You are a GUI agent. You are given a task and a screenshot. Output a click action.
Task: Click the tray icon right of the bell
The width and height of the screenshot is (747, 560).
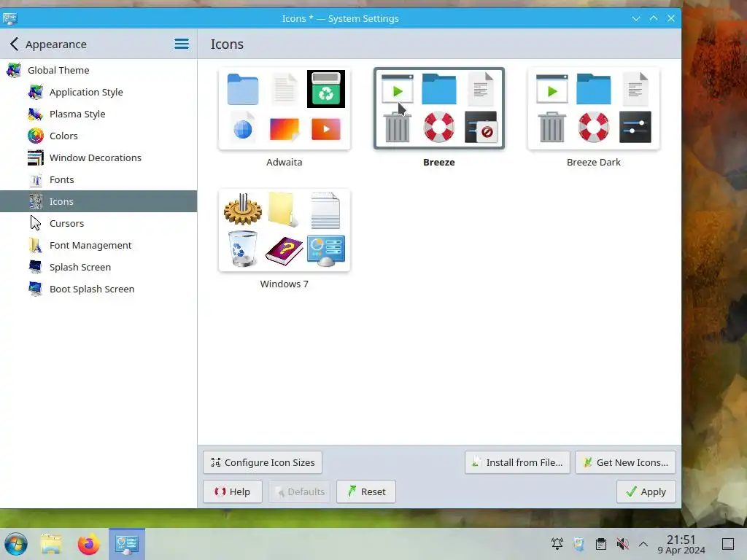(578, 543)
